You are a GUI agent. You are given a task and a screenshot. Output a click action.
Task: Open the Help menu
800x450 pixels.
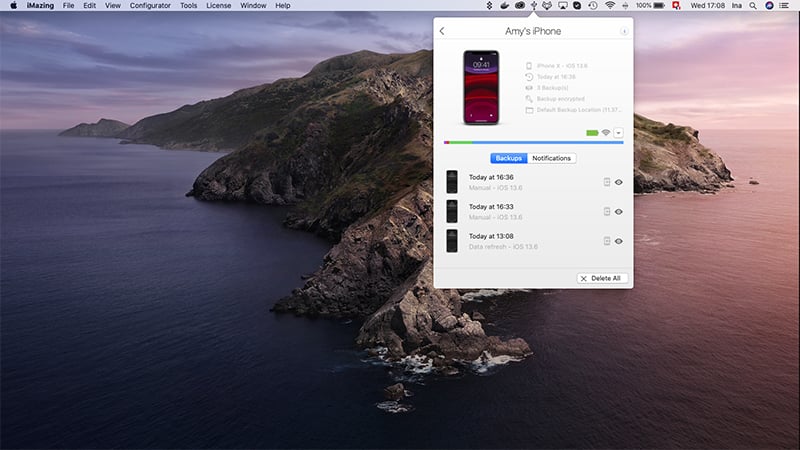283,6
